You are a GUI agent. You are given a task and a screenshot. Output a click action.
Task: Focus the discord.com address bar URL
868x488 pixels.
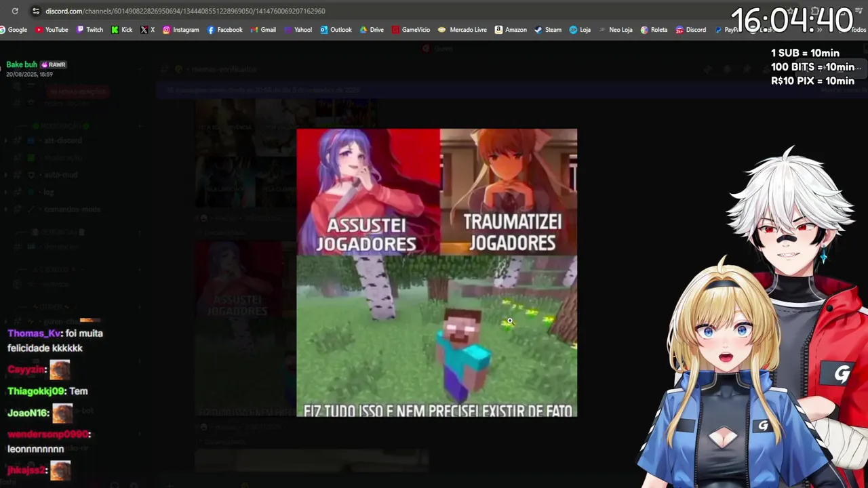coord(185,11)
